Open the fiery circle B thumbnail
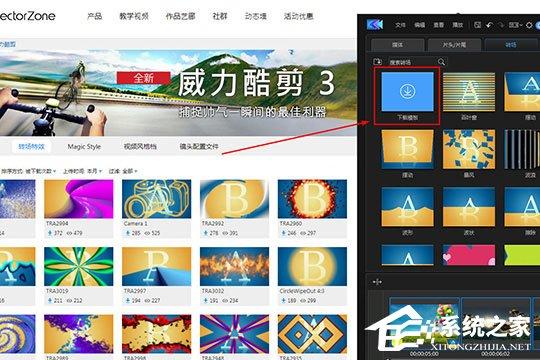The width and height of the screenshot is (540, 360). click(x=312, y=199)
